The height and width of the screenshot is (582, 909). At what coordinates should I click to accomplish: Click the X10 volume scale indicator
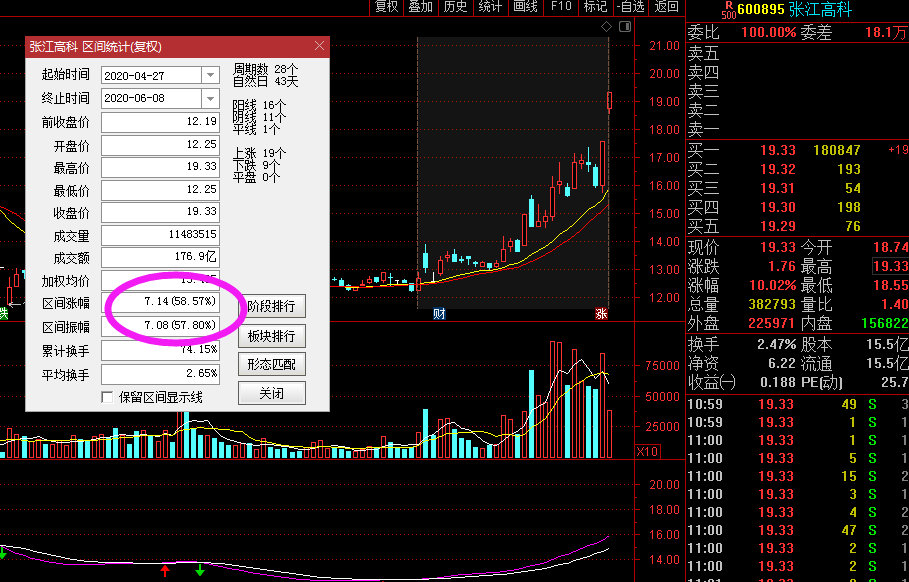pyautogui.click(x=647, y=452)
